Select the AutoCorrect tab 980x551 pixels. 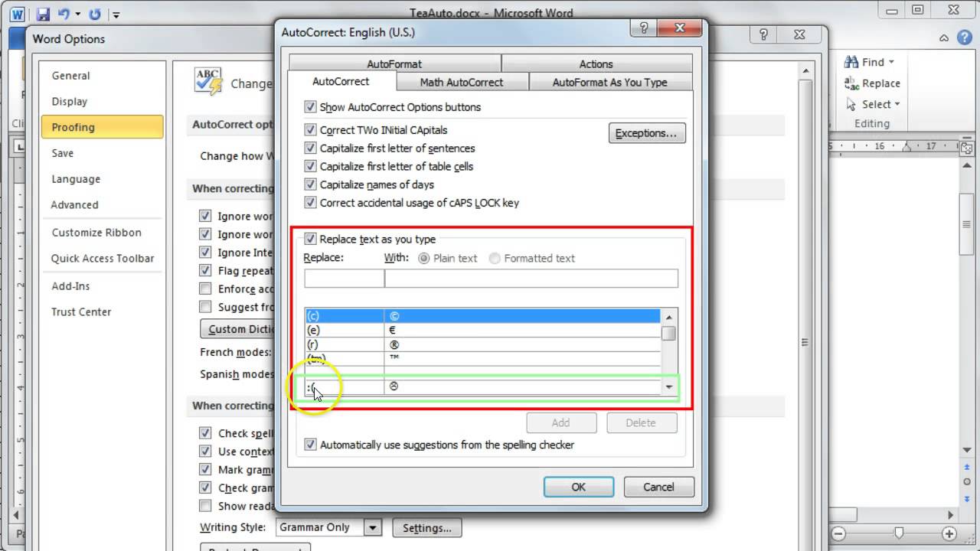(x=341, y=81)
